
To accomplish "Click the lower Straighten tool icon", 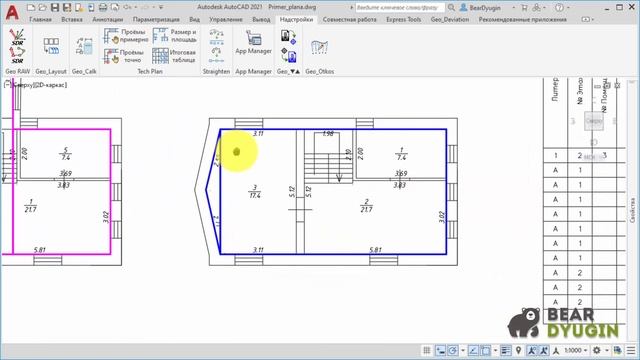I will click(x=216, y=55).
